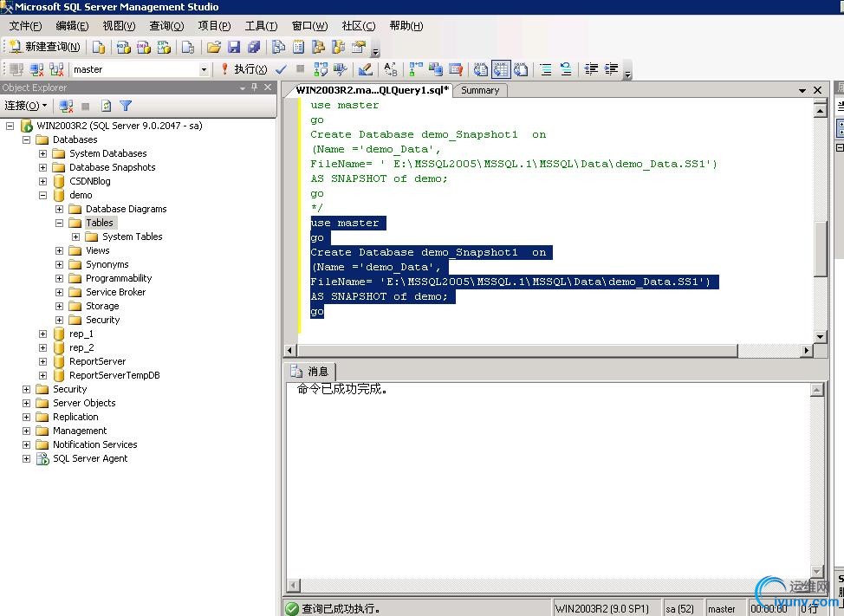The height and width of the screenshot is (616, 844).
Task: Collapse the demo database node
Action: [x=43, y=195]
